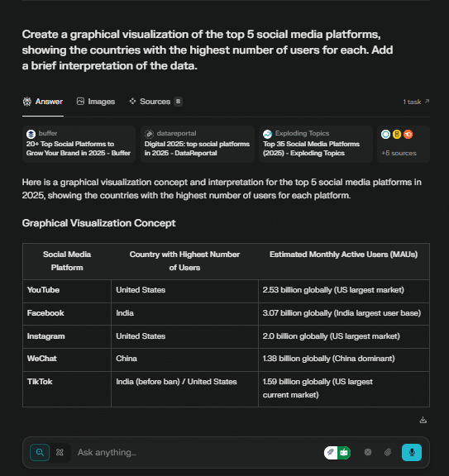Open the DataReportal source card
The height and width of the screenshot is (476, 449).
tap(198, 144)
